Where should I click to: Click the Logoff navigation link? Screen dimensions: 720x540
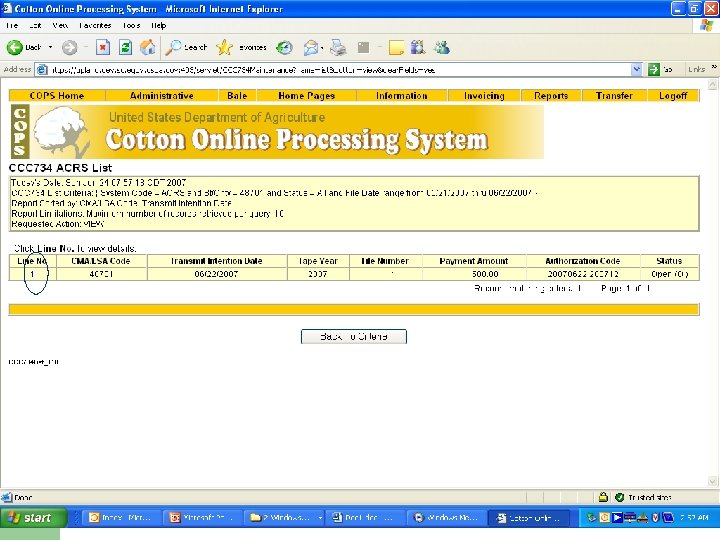(x=672, y=96)
